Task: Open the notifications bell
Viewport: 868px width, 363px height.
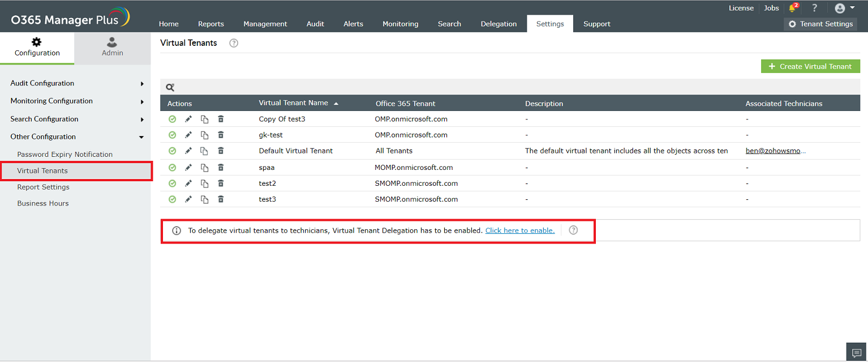Action: tap(792, 8)
